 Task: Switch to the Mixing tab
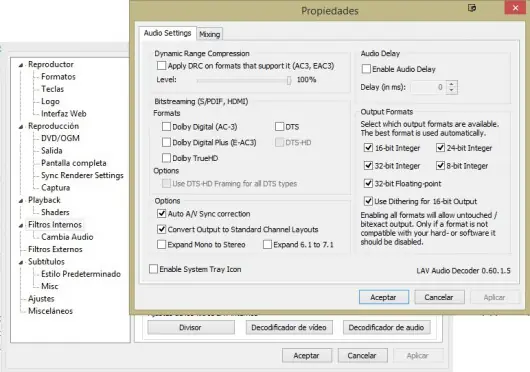click(x=210, y=34)
